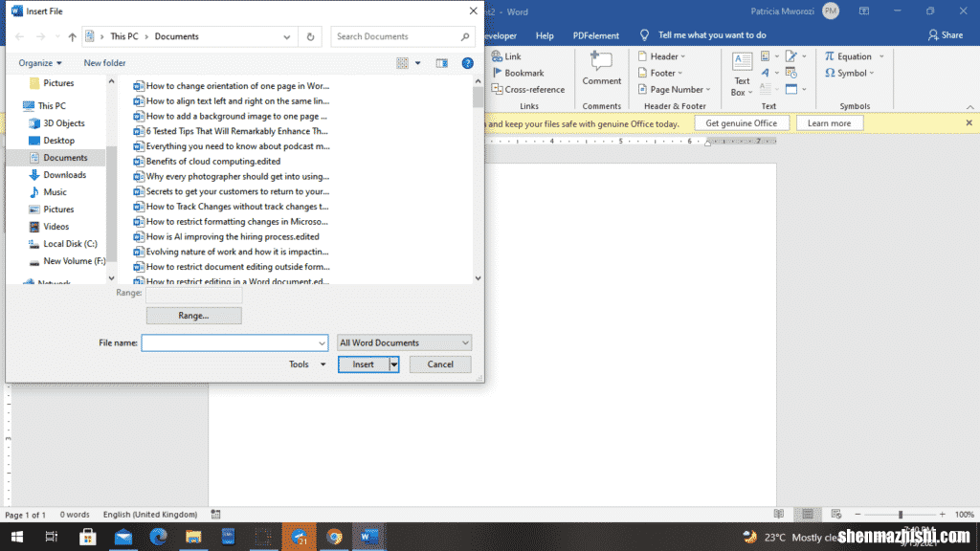Open Microsoft Edge from taskbar

(x=158, y=537)
